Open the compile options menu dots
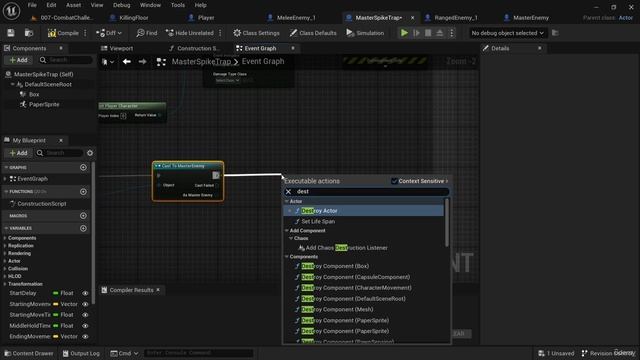This screenshot has width=640, height=360. [x=85, y=33]
